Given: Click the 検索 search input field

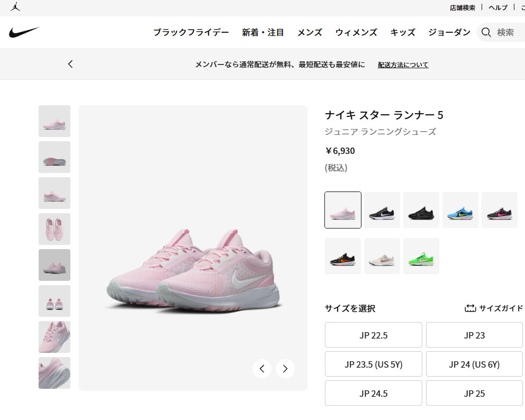Looking at the screenshot, I should pos(505,32).
